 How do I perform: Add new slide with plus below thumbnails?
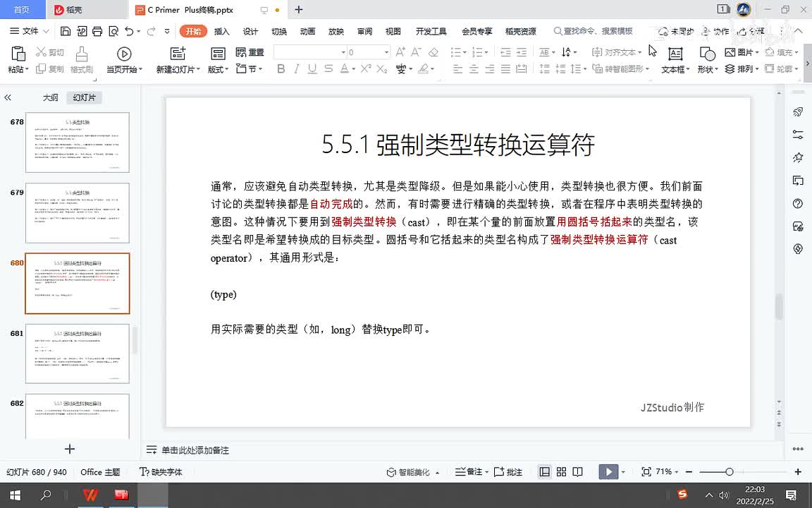pyautogui.click(x=69, y=449)
